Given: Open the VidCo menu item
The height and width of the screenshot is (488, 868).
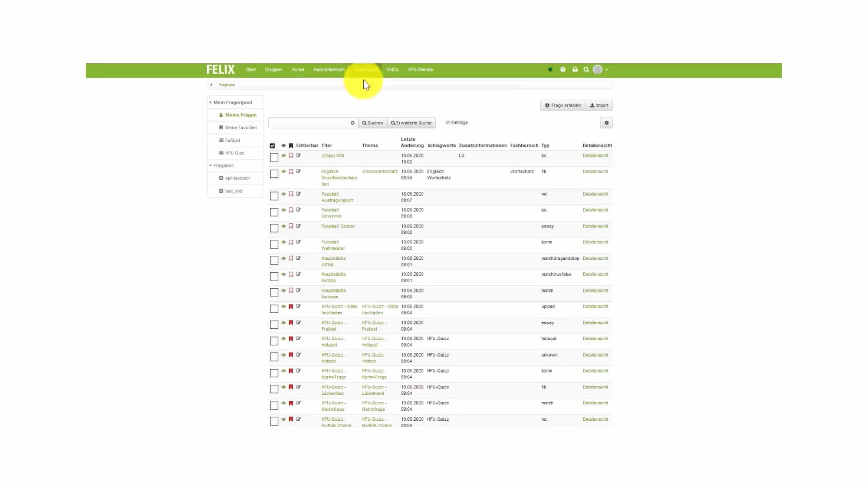Looking at the screenshot, I should point(392,70).
